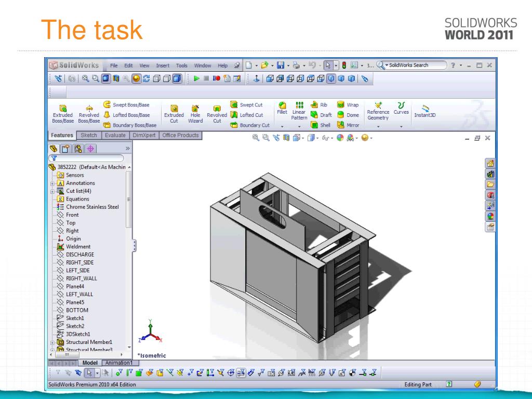Switch to the Office Products tab
Viewport: 532px width, 399px height.
180,136
